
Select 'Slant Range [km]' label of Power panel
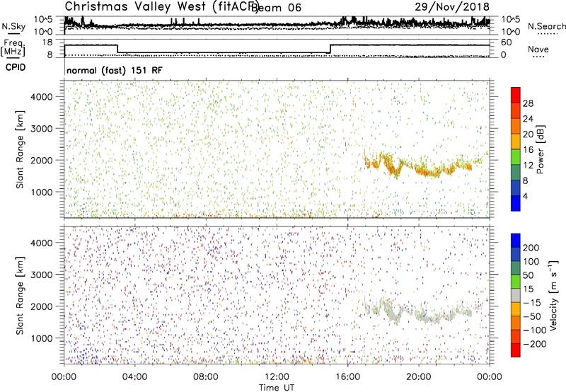[x=20, y=150]
